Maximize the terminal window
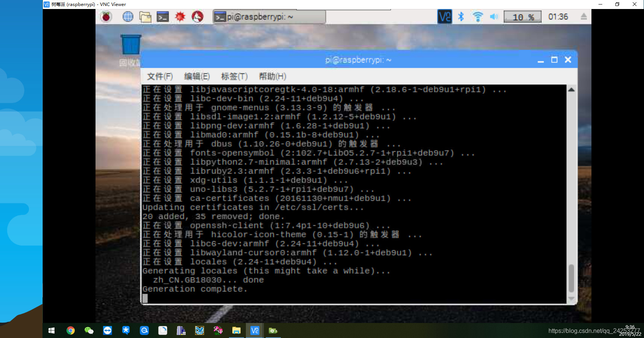Viewport: 644px width, 338px height. (x=554, y=60)
